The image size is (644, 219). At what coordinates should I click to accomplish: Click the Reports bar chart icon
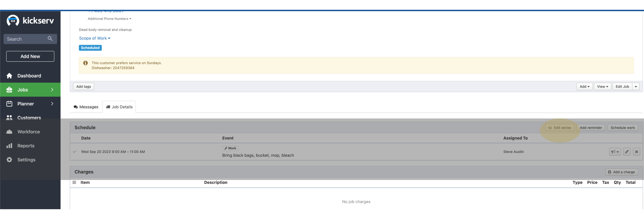coord(9,146)
